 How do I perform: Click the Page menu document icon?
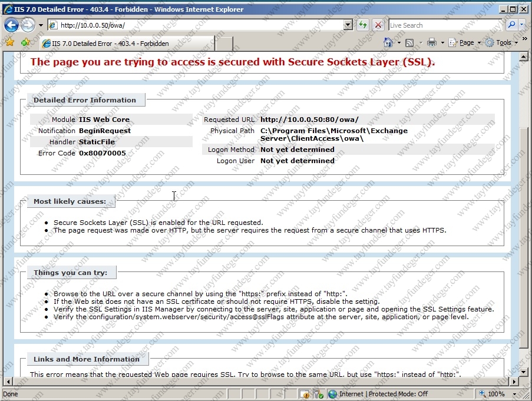point(452,43)
